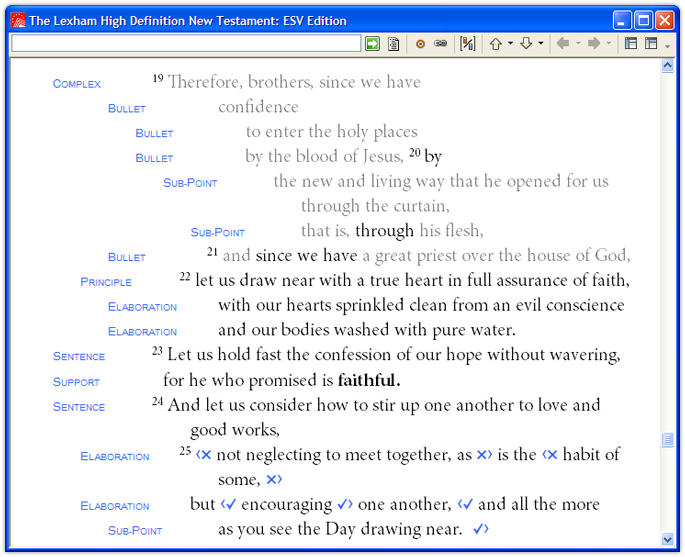Click the Principle label beside verse 22
This screenshot has height=557, width=685.
(x=106, y=282)
